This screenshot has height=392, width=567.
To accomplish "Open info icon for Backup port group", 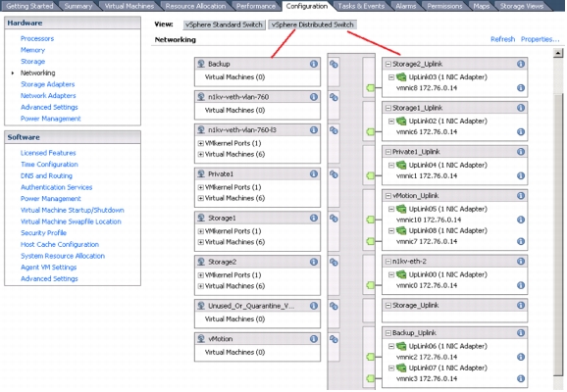I will click(314, 64).
